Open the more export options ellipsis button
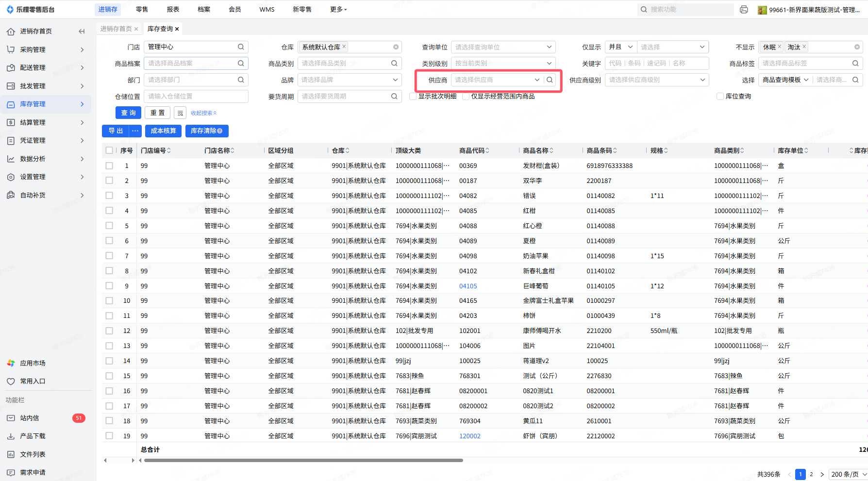 tap(135, 131)
